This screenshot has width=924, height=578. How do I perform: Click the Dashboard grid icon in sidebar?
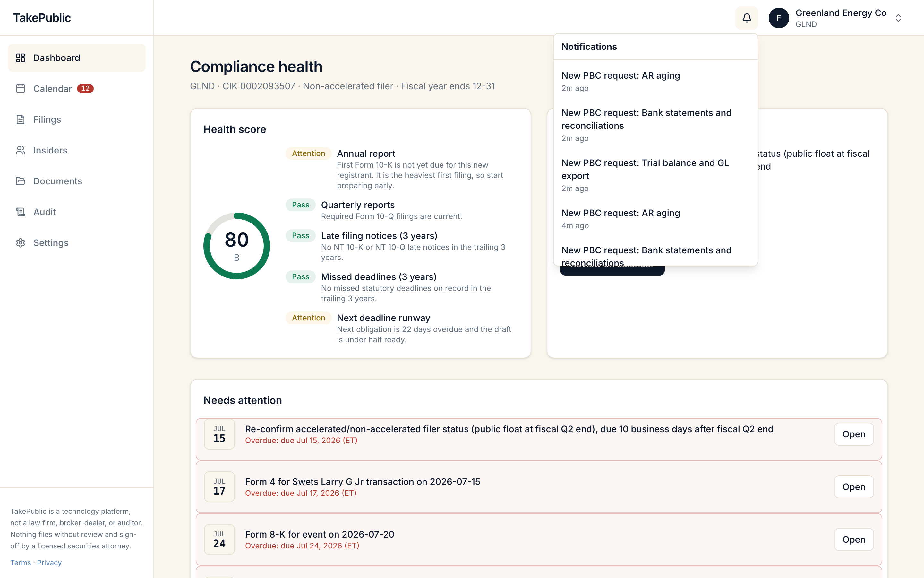coord(21,58)
